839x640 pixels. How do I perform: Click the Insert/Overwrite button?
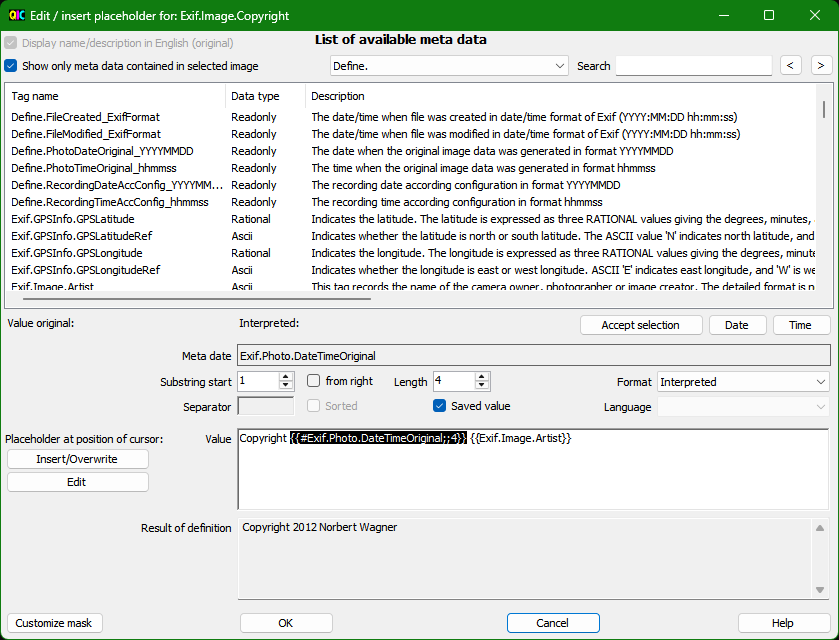[x=78, y=459]
